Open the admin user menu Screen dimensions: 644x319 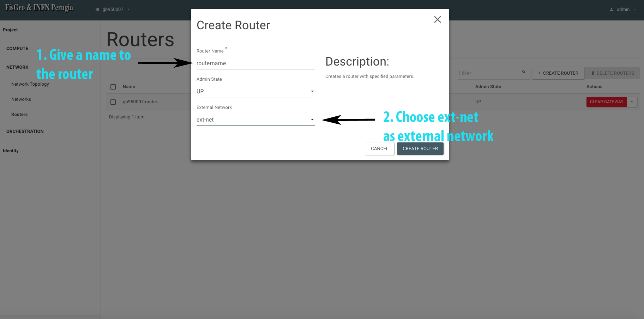tap(623, 10)
